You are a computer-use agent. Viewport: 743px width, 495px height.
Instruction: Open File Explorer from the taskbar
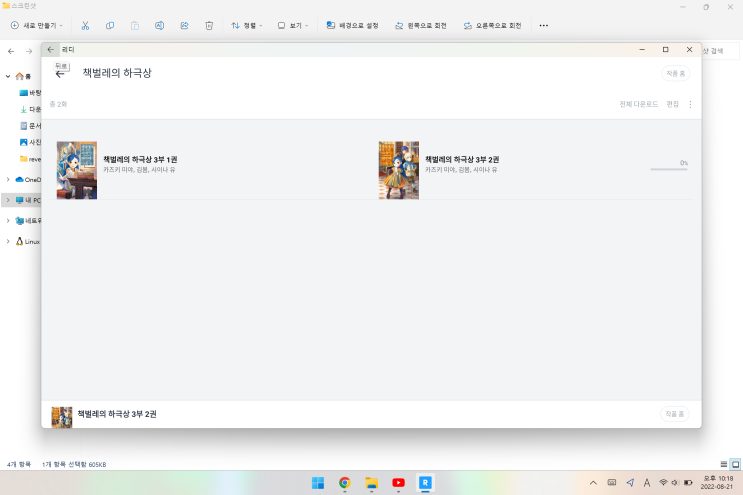pyautogui.click(x=372, y=483)
